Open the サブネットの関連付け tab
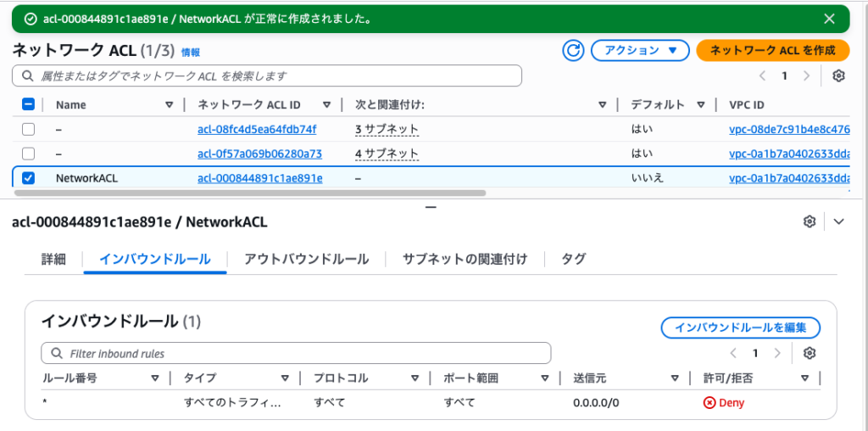Image resolution: width=868 pixels, height=431 pixels. click(465, 259)
